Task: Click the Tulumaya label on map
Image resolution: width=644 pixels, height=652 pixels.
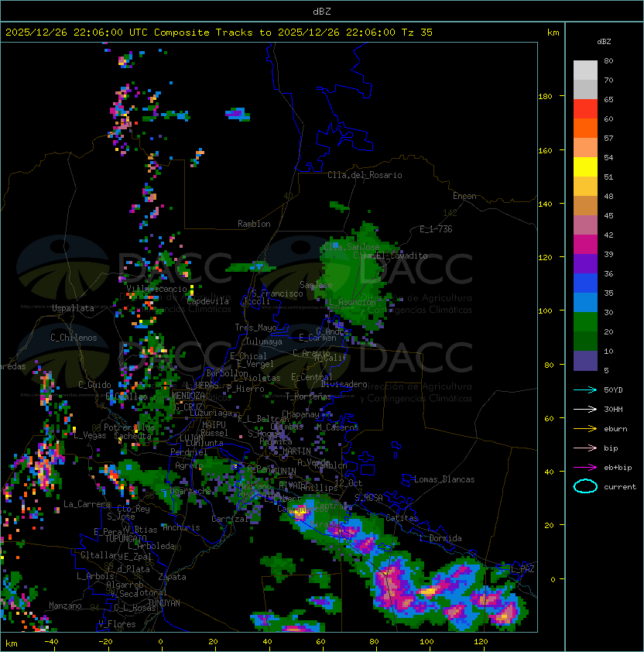Action: (x=264, y=341)
